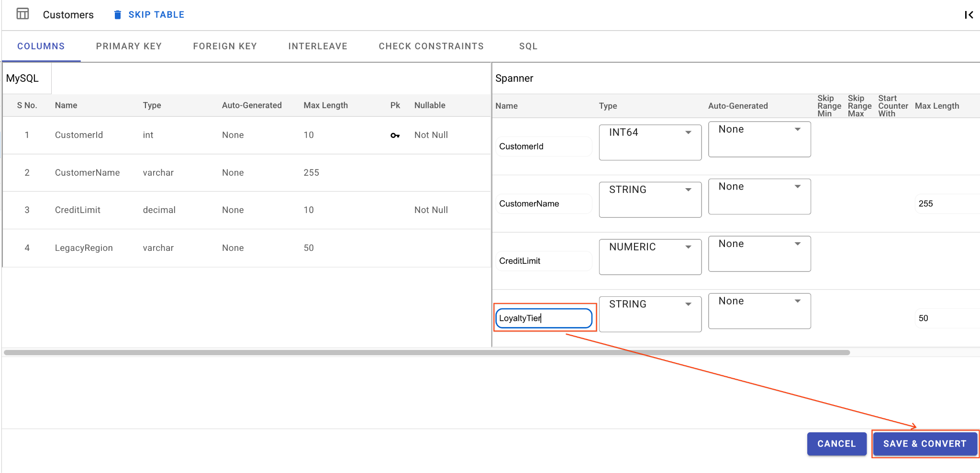Show the SQL tab

[528, 46]
